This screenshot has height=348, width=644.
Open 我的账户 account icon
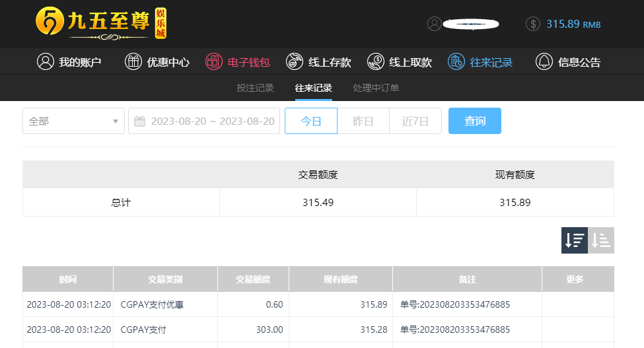46,61
